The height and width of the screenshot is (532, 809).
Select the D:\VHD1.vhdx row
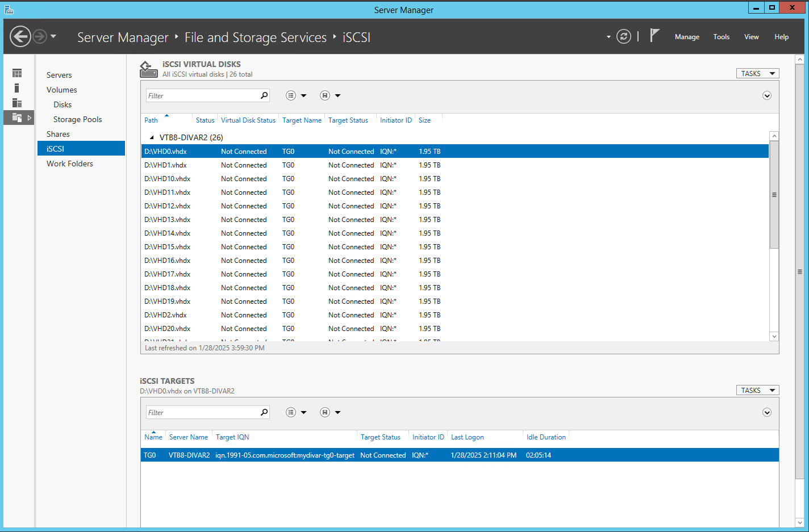(x=454, y=165)
